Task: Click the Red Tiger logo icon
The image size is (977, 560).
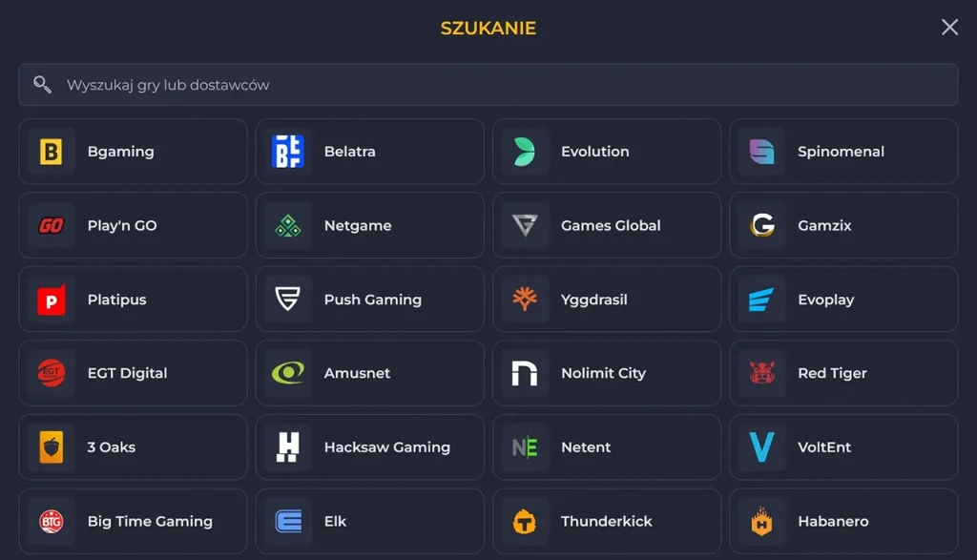Action: pyautogui.click(x=761, y=373)
